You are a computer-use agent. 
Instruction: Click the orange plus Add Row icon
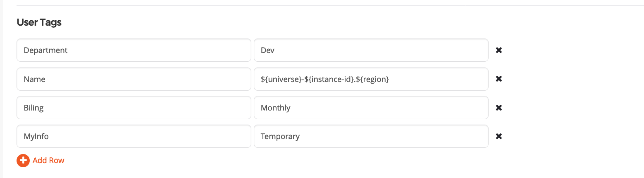(23, 160)
